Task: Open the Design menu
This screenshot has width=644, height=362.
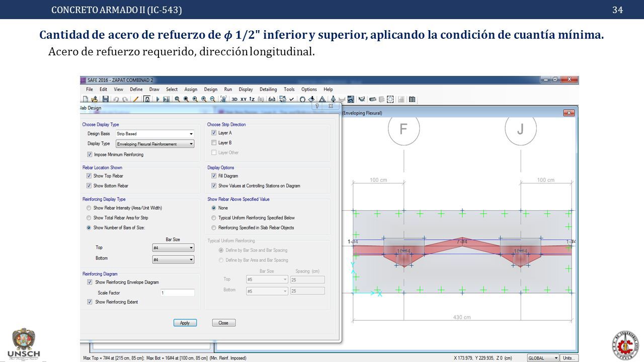Action: click(211, 89)
